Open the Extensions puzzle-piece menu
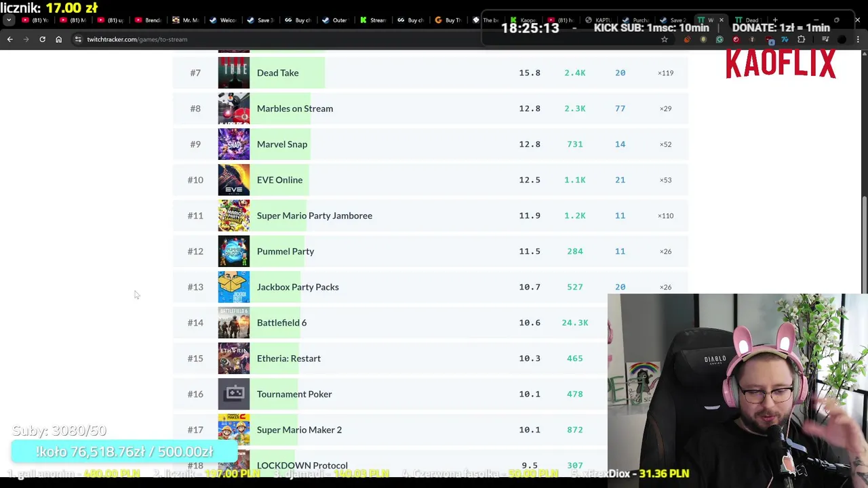Screen dimensions: 868x488 [x=801, y=39]
